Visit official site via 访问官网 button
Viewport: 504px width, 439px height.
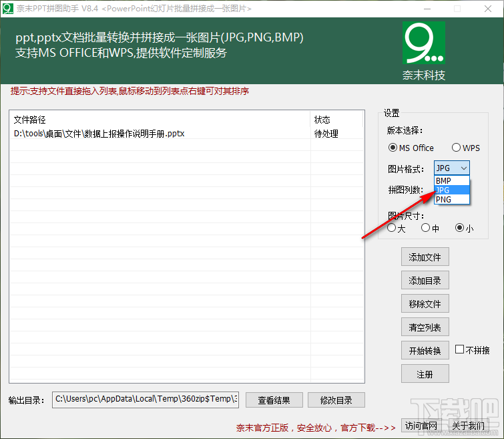point(421,426)
